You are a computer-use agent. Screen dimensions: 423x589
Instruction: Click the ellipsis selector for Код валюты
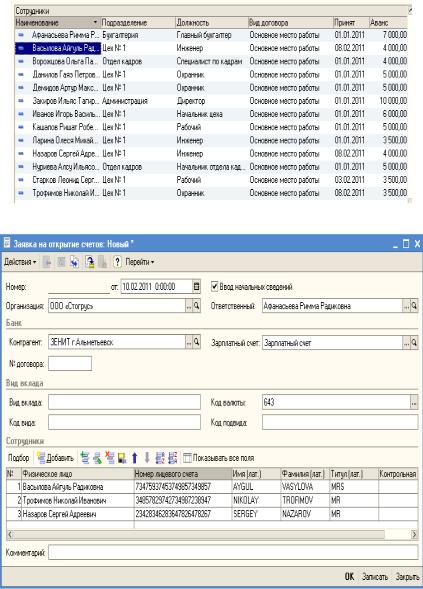click(414, 402)
